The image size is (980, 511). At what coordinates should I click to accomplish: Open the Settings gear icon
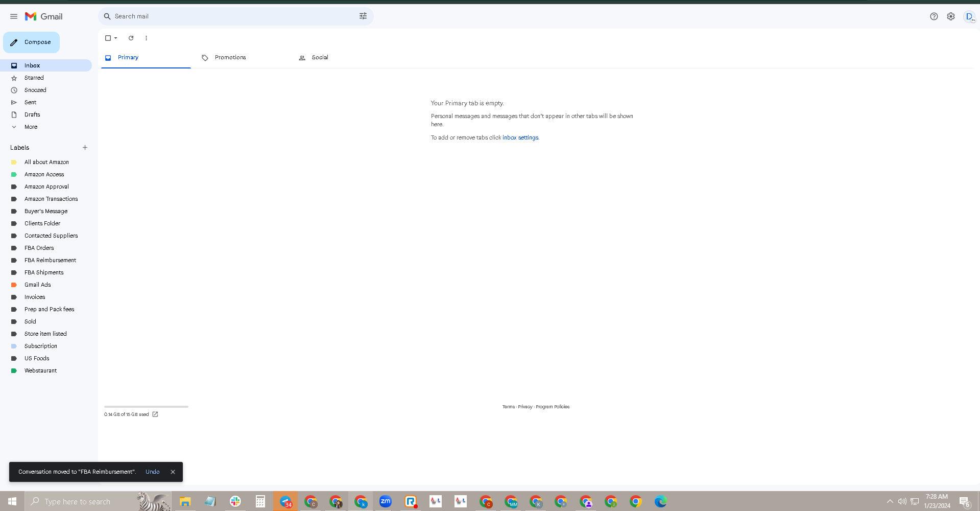click(x=951, y=16)
